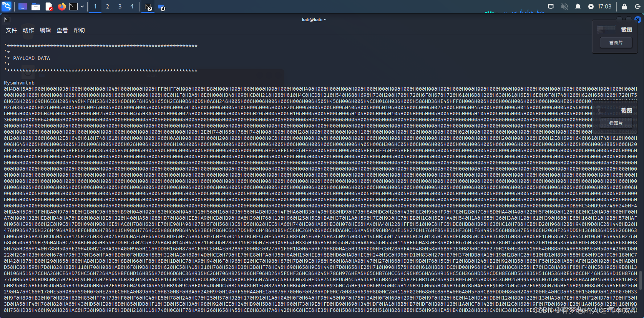Expand the terminal launcher dropdown arrow
644x318 pixels.
tap(82, 7)
